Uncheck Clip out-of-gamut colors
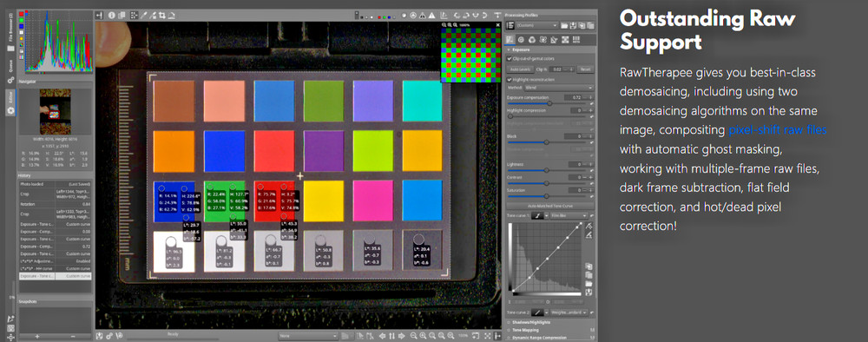Image resolution: width=868 pixels, height=342 pixels. pos(509,58)
